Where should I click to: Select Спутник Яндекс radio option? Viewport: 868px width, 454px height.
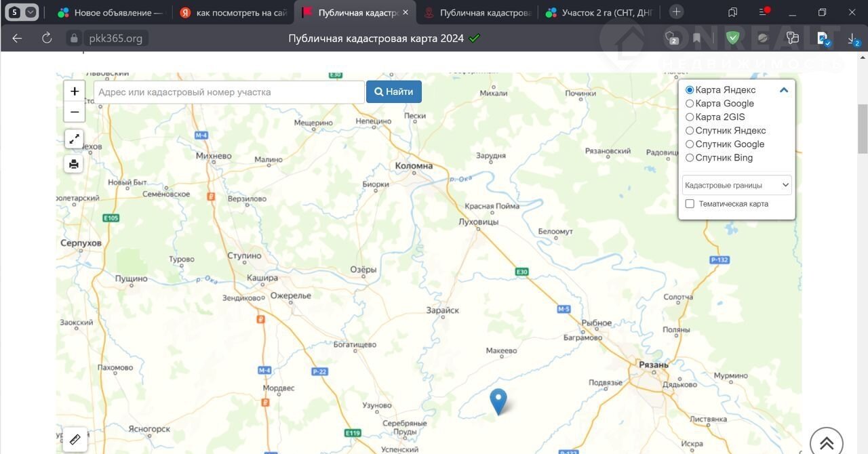(690, 131)
